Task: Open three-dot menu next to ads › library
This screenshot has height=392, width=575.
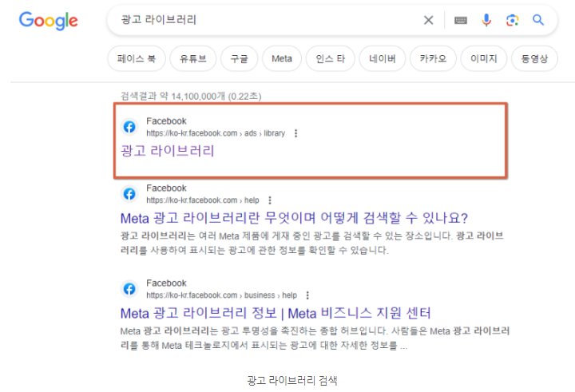Action: coord(296,133)
